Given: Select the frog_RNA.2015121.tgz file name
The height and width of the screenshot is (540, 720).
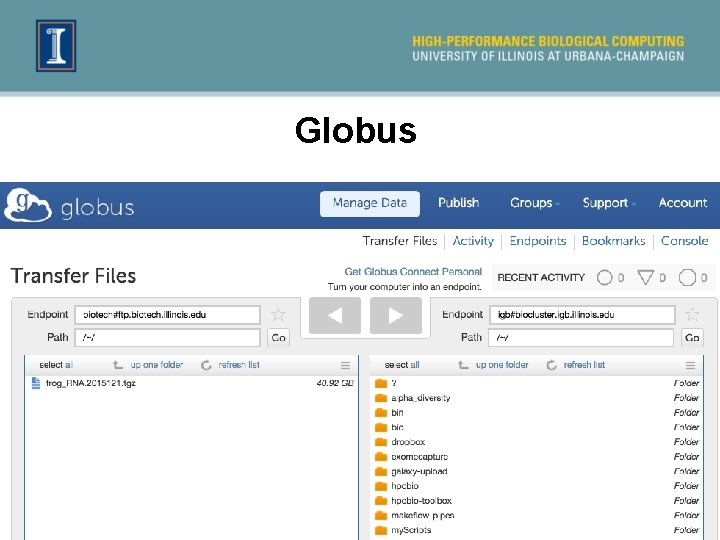Looking at the screenshot, I should (90, 383).
